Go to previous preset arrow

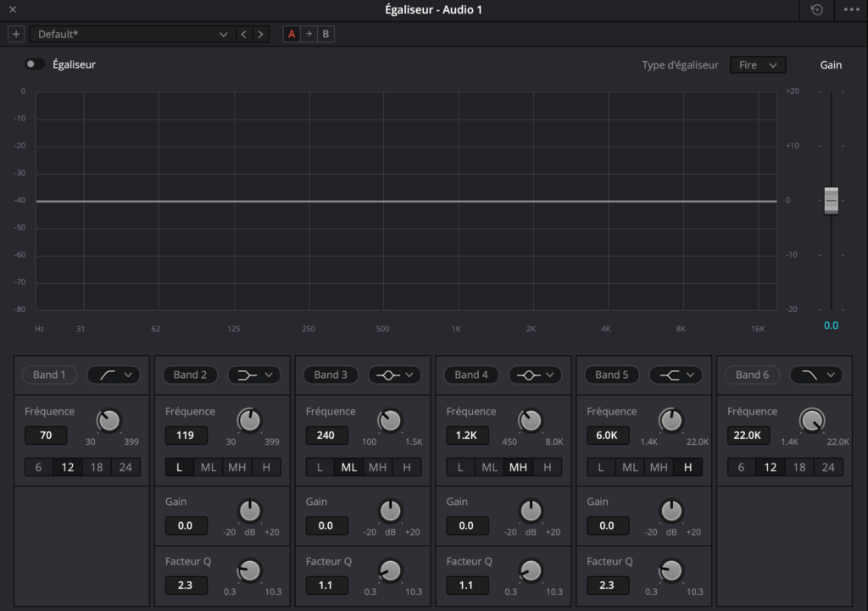point(243,34)
